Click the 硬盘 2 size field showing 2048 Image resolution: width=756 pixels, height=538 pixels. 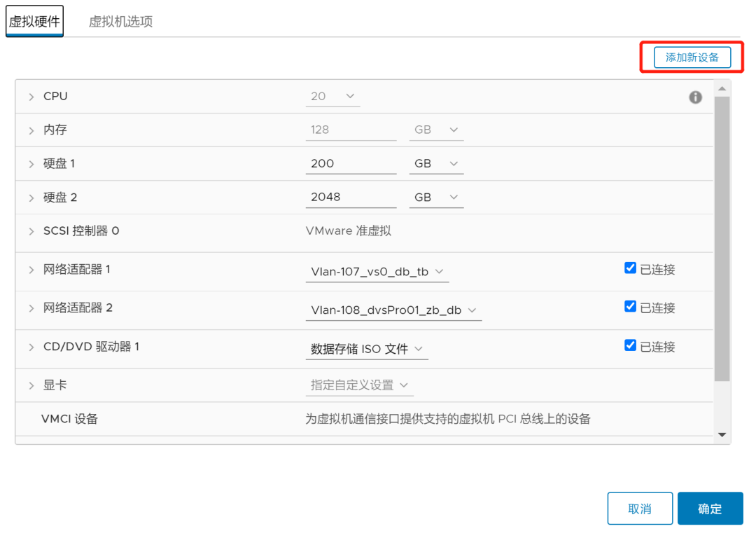(x=351, y=198)
